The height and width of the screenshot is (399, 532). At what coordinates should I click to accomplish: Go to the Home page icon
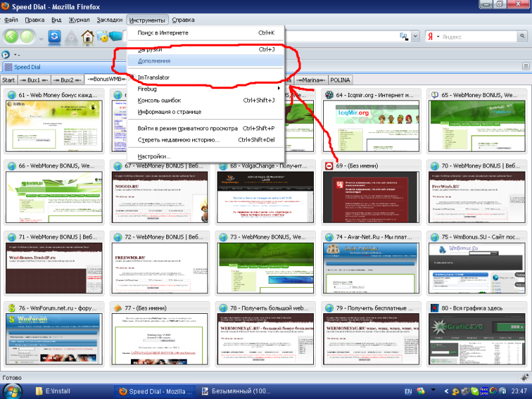pyautogui.click(x=88, y=37)
